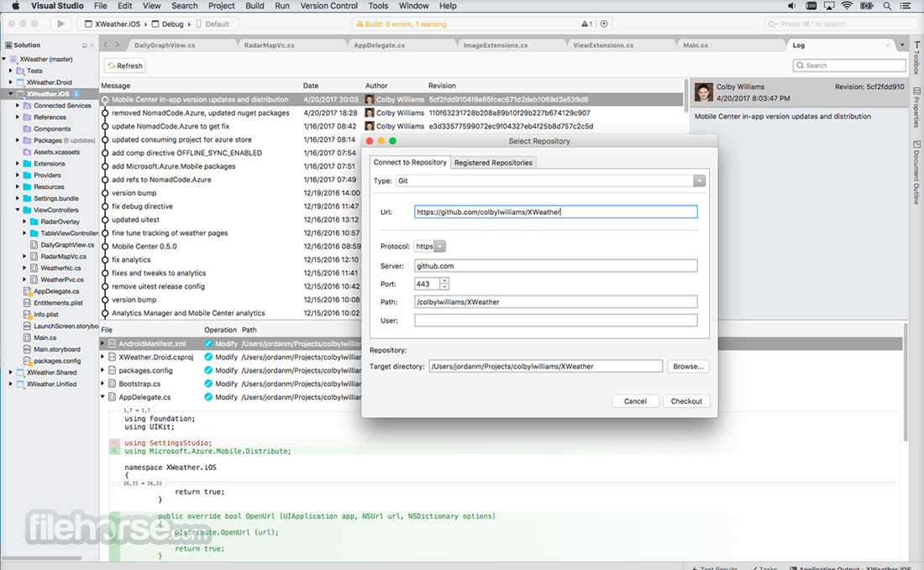This screenshot has width=924, height=570.
Task: Open the Project menu
Action: (x=222, y=6)
